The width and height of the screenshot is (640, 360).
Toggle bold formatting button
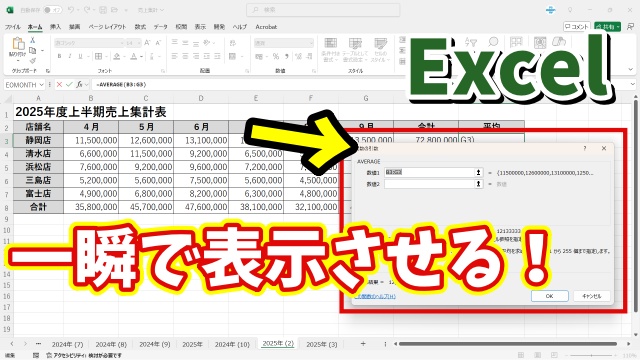click(59, 56)
